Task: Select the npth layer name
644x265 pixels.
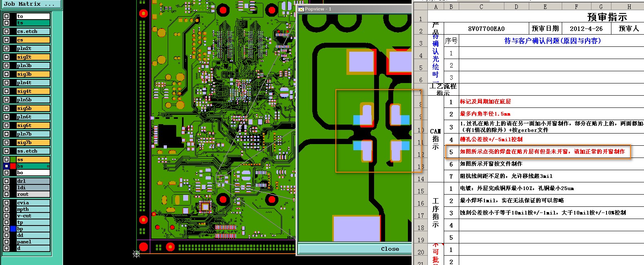Action: point(33,209)
